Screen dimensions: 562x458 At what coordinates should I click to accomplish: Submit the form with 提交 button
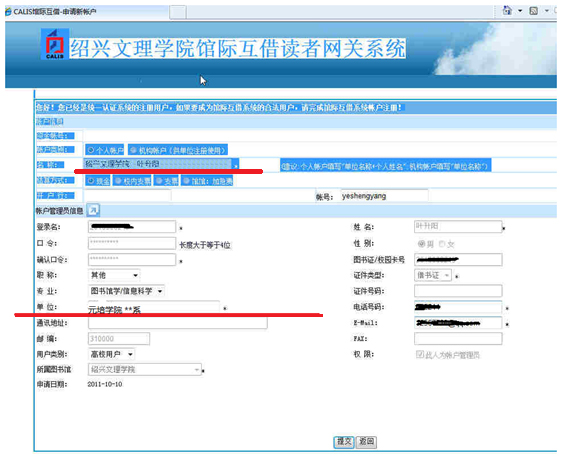pyautogui.click(x=344, y=442)
